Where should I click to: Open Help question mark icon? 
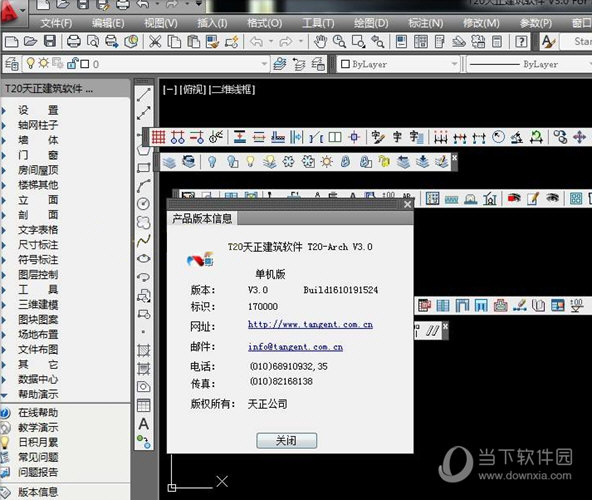(521, 42)
